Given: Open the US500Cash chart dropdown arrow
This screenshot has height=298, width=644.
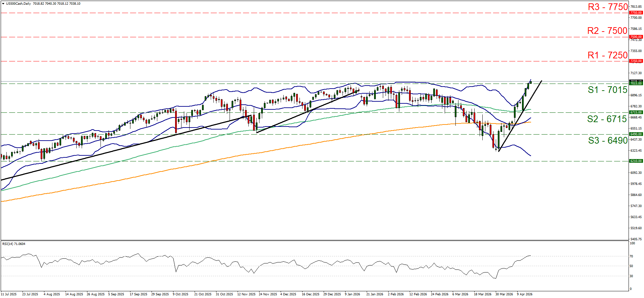Looking at the screenshot, I should pyautogui.click(x=3, y=4).
